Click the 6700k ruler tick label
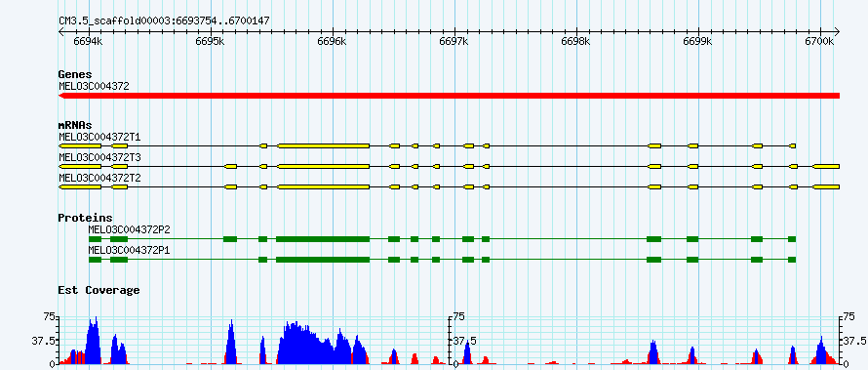The image size is (868, 370). [x=820, y=42]
